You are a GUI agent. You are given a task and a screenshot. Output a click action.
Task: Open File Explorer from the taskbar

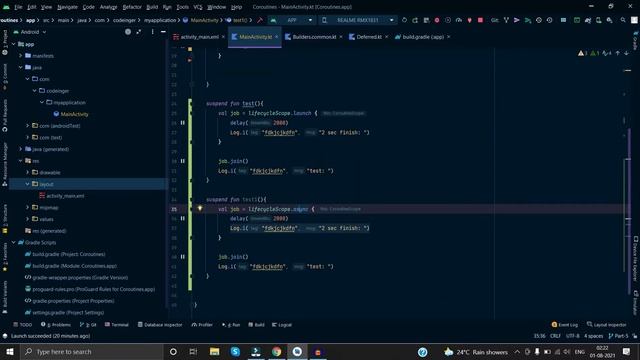(x=214, y=351)
